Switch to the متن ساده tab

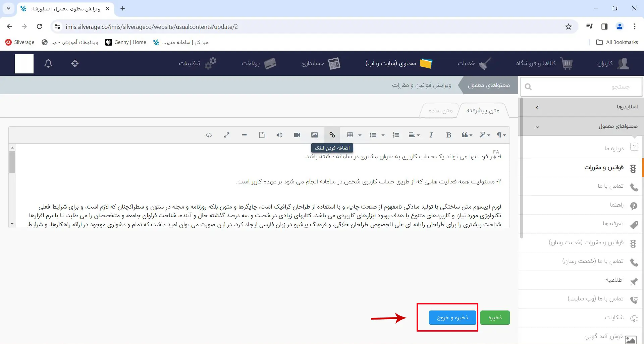tap(440, 111)
